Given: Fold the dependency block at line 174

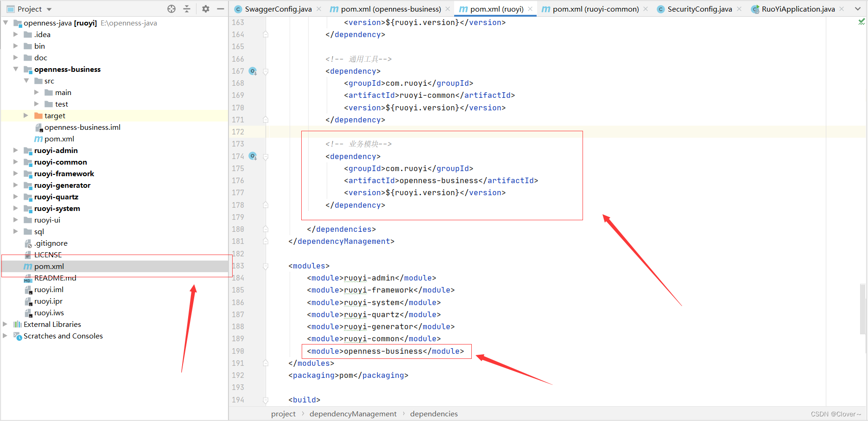Looking at the screenshot, I should tap(266, 157).
